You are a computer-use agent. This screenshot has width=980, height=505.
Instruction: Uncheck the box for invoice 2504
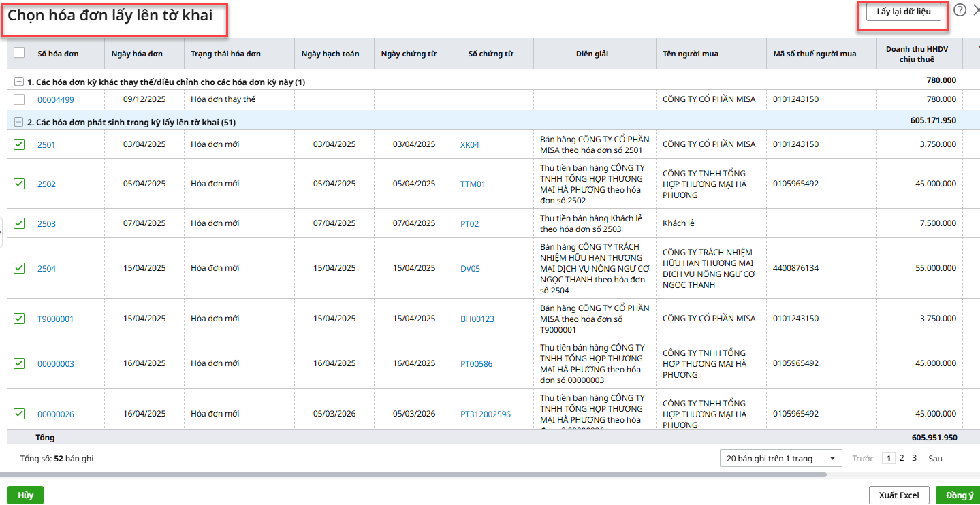[x=19, y=268]
